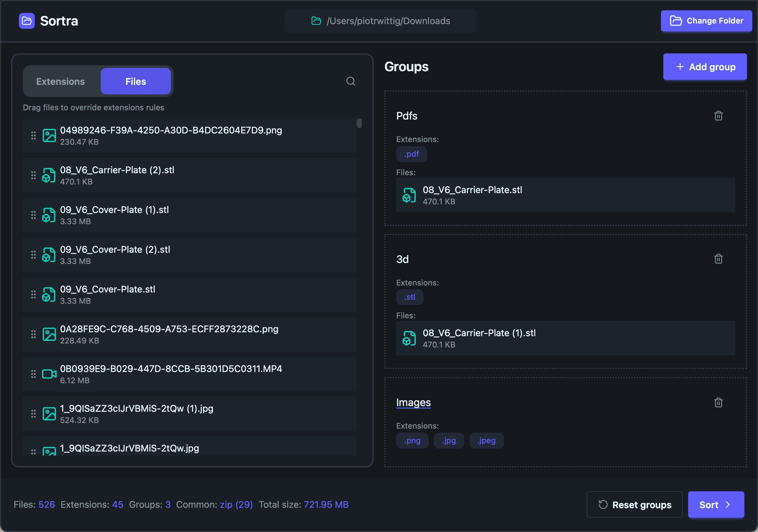
Task: Click Reset groups button
Action: click(634, 505)
